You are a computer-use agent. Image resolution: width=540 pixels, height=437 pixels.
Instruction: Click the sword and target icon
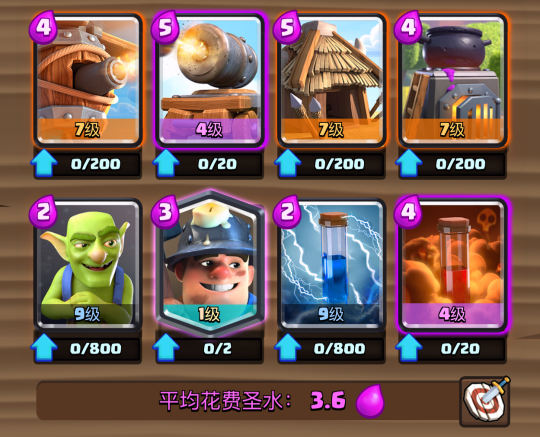[x=485, y=401]
